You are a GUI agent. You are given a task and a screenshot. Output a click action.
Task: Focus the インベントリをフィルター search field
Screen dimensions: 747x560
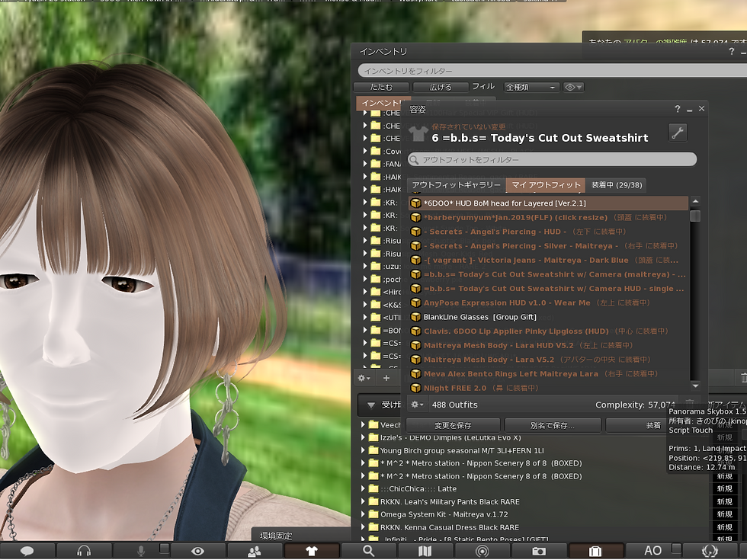[x=553, y=70]
